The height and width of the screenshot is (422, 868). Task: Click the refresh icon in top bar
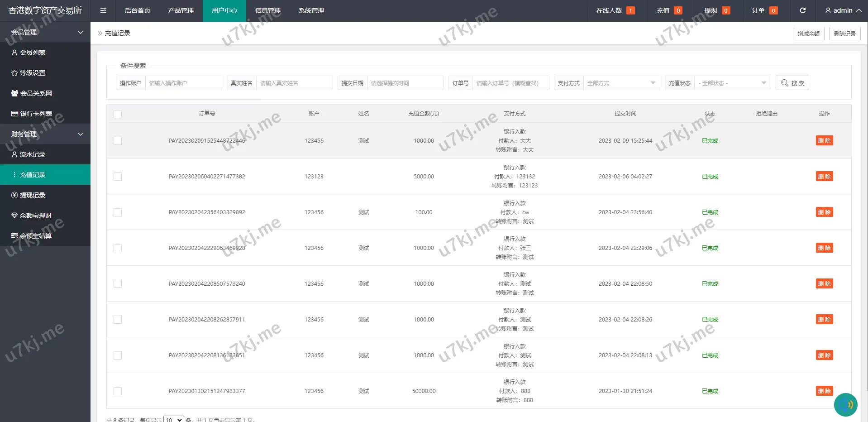point(802,10)
